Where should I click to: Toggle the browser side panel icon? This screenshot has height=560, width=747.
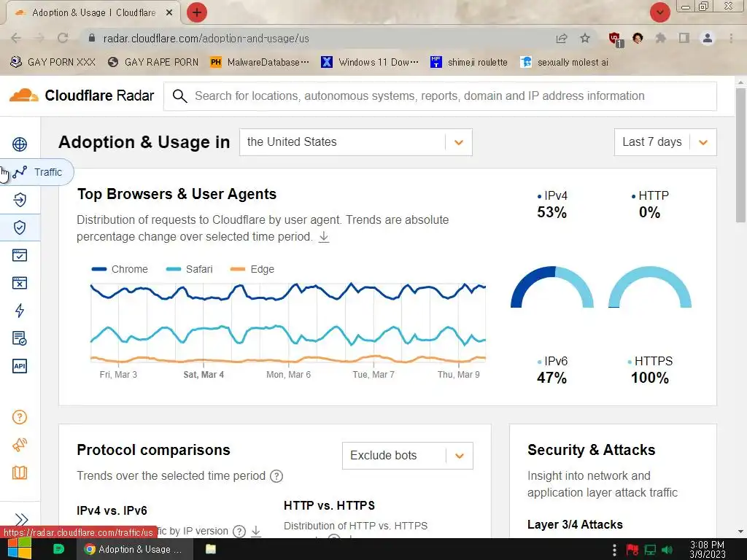[684, 38]
